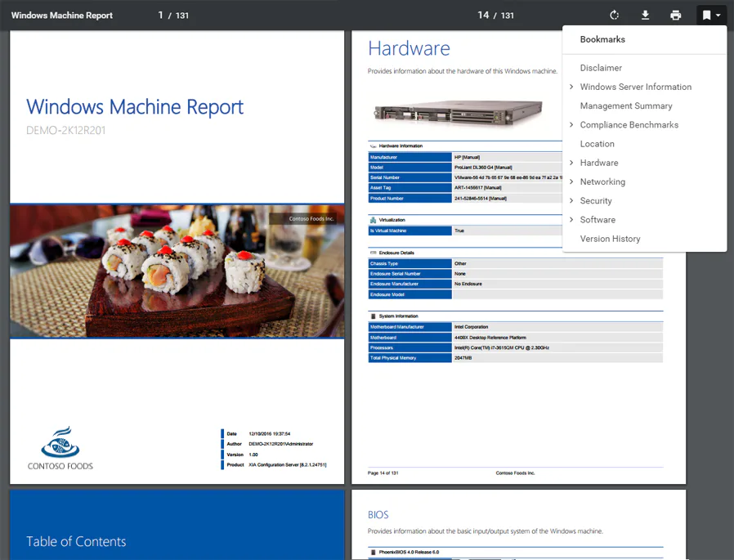Viewport: 734px width, 560px height.
Task: Expand the Networking bookmark chevron
Action: click(x=571, y=181)
